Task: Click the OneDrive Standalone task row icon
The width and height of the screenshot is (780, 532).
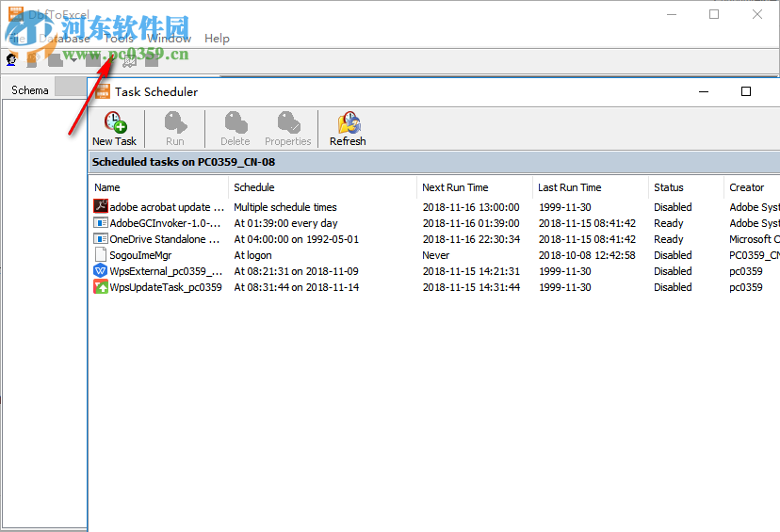Action: (x=101, y=238)
